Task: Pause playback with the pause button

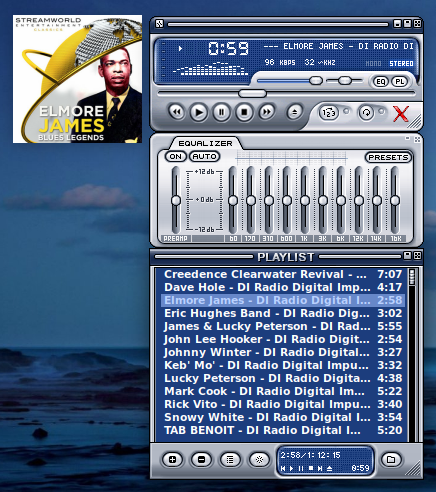Action: pos(221,112)
